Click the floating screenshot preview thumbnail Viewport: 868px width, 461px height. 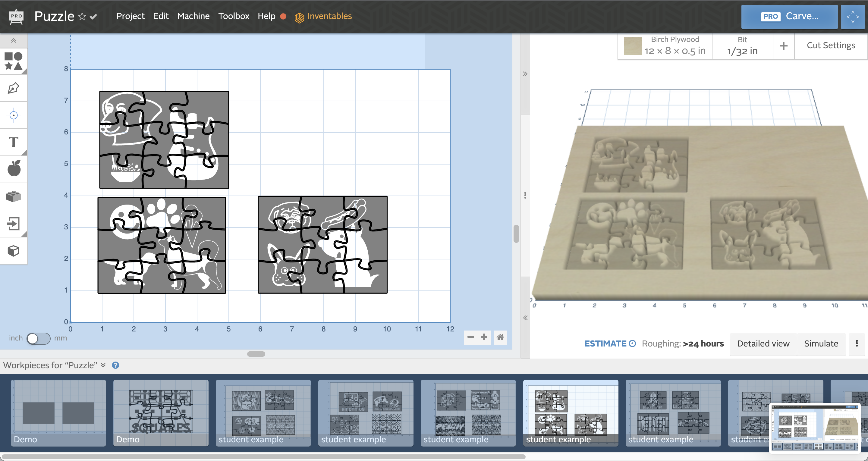(x=815, y=428)
